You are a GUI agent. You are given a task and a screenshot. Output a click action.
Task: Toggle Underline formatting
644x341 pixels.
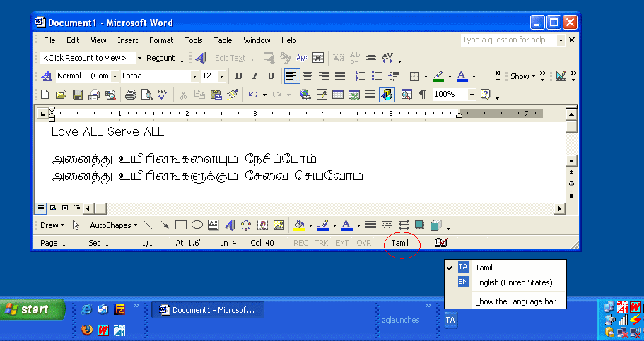[x=271, y=76]
